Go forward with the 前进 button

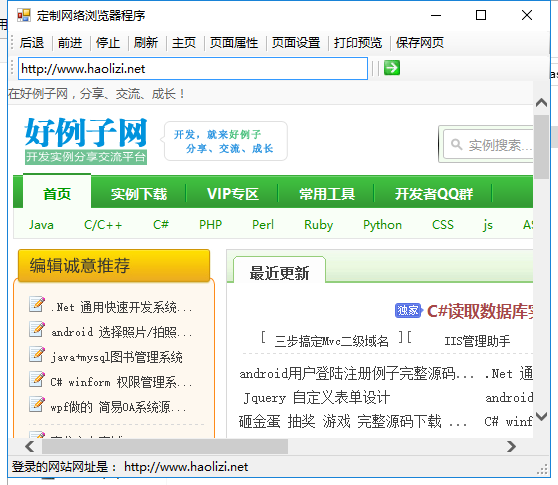coord(70,43)
